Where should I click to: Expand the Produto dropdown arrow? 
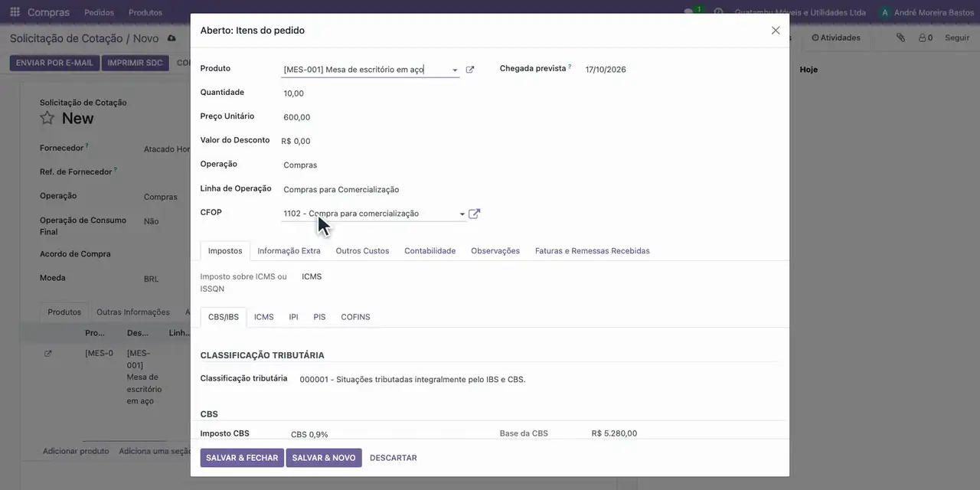click(455, 70)
